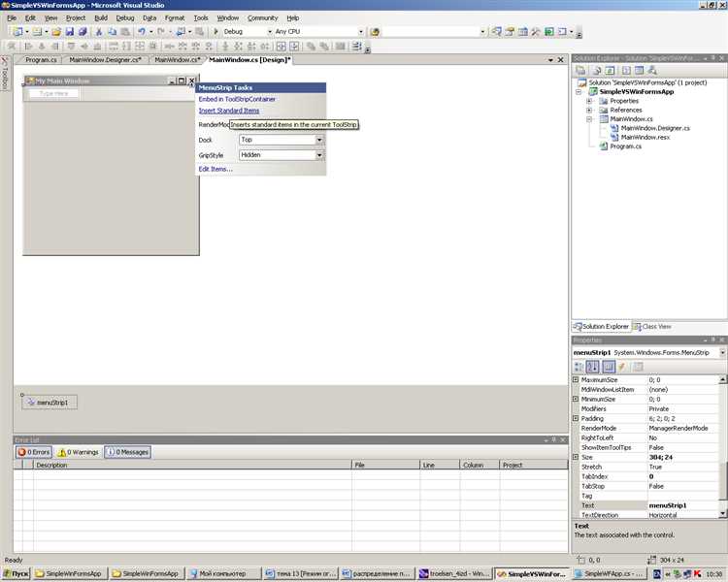The width and height of the screenshot is (728, 582).
Task: Click the Start Debugging play icon
Action: click(215, 32)
